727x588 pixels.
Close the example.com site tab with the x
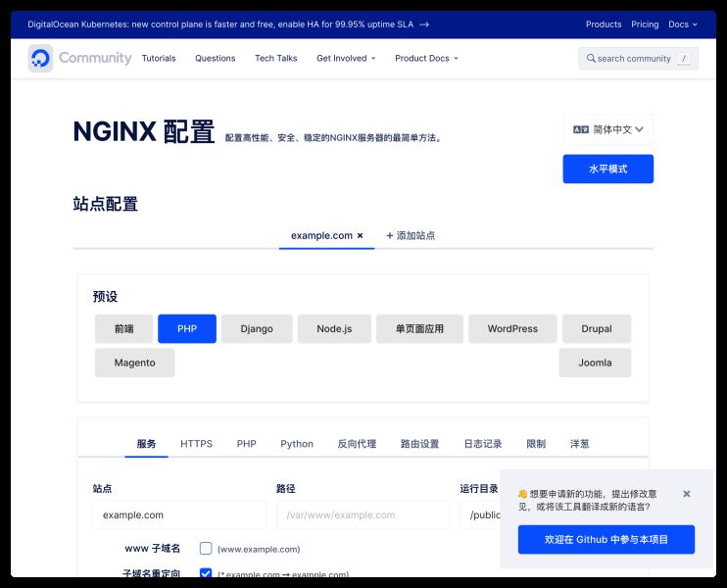(x=360, y=235)
